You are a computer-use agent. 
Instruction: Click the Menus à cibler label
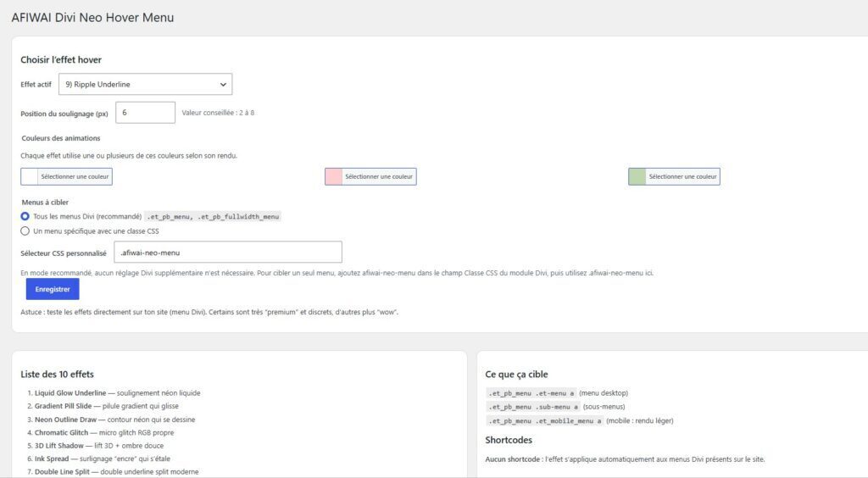tap(45, 203)
